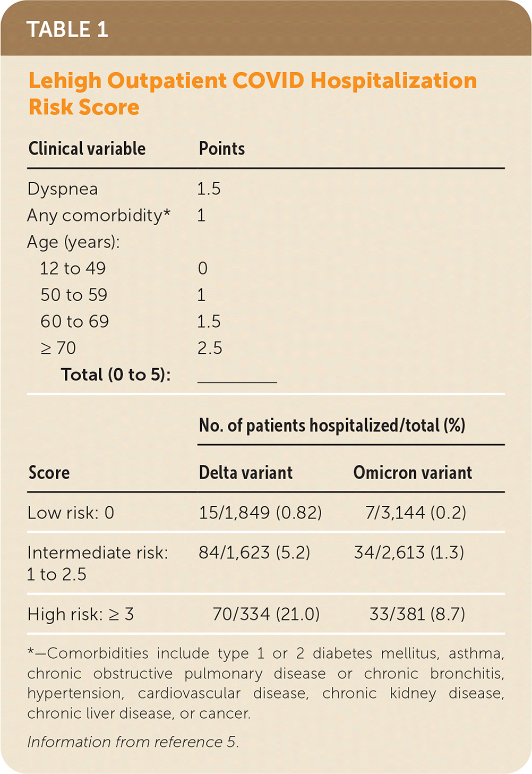Screen dimensions: 532x774
Task: Click the Points column header
Action: [x=221, y=149]
